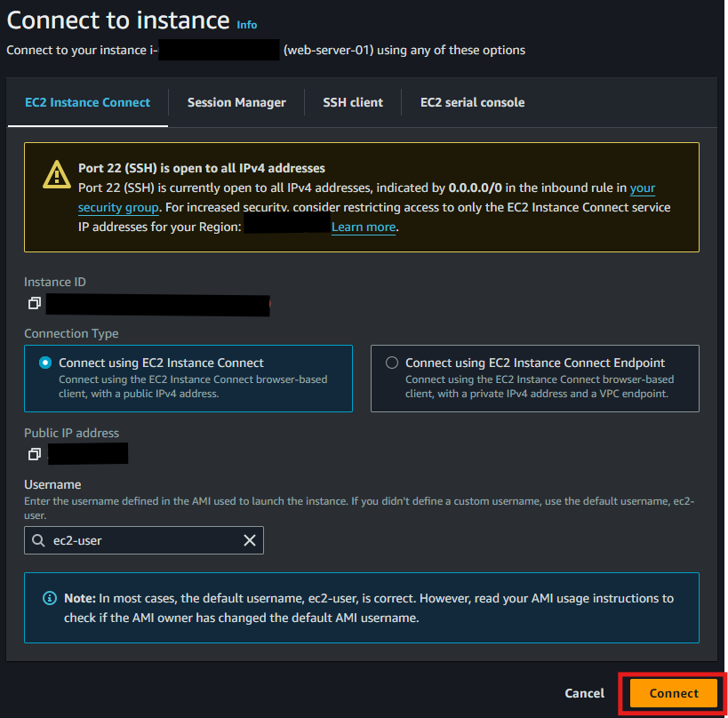Open the SSH client tab
728x718 pixels.
(x=352, y=102)
